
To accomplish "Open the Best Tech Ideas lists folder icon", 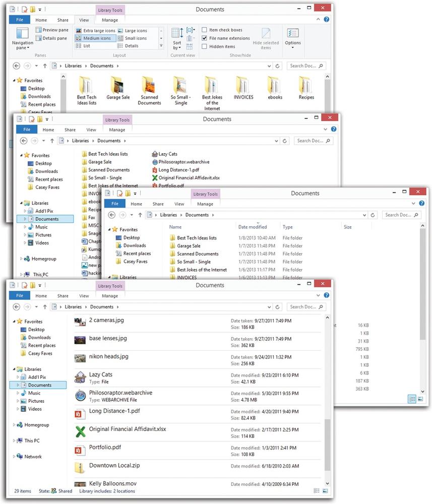I will [x=86, y=85].
